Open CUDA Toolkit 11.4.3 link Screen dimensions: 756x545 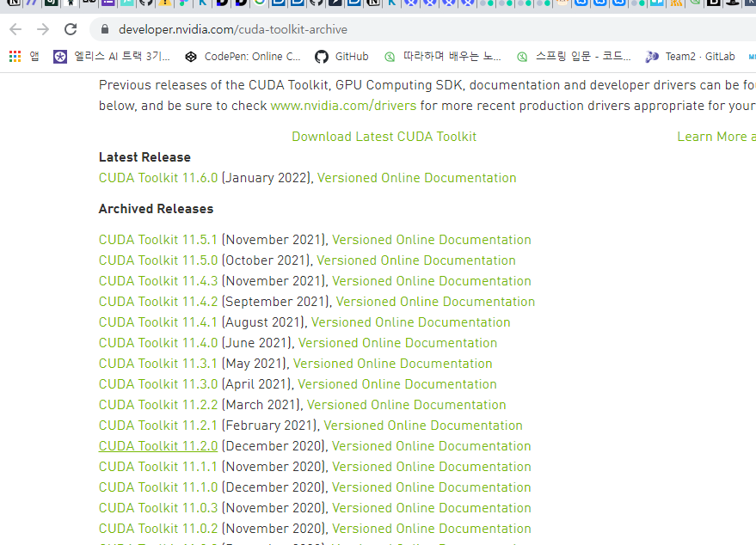[x=158, y=281]
